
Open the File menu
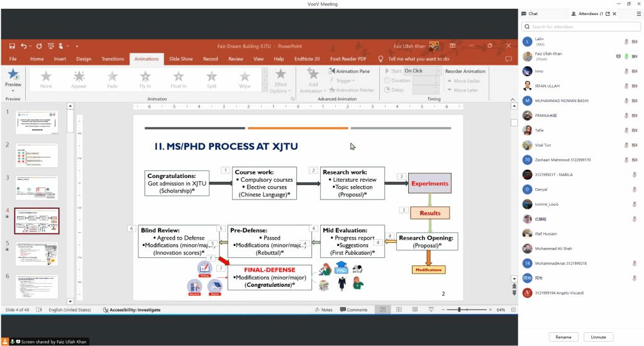13,59
